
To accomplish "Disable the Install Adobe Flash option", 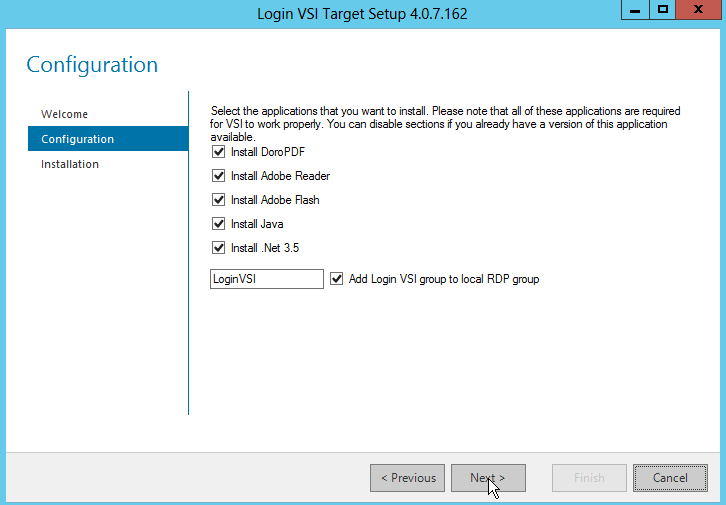I will 219,200.
